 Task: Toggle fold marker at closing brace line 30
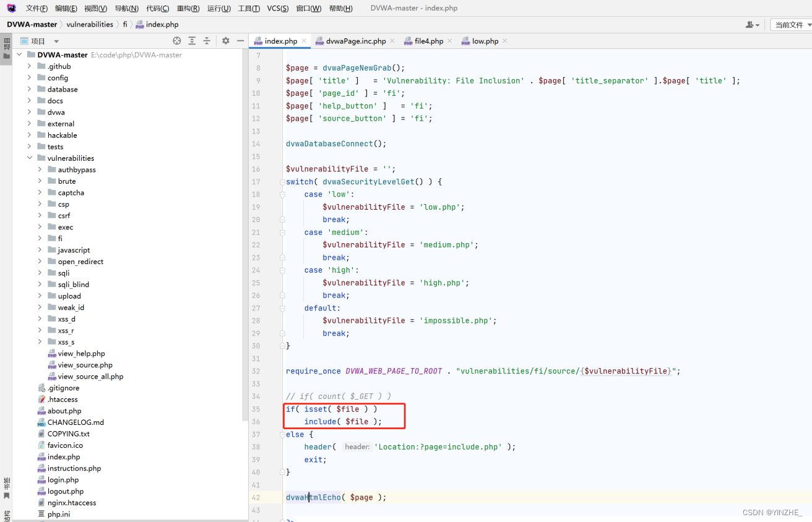pos(282,346)
